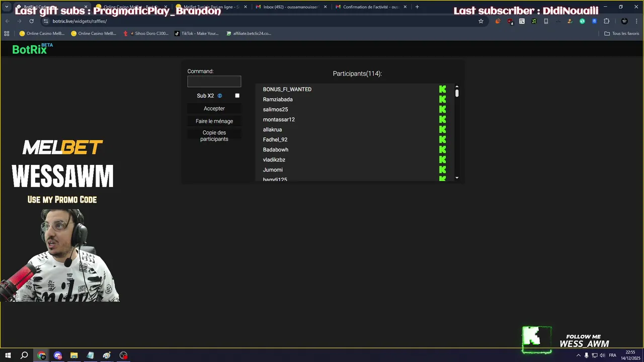The image size is (644, 362).
Task: Click the browser reload button
Action: [31, 21]
